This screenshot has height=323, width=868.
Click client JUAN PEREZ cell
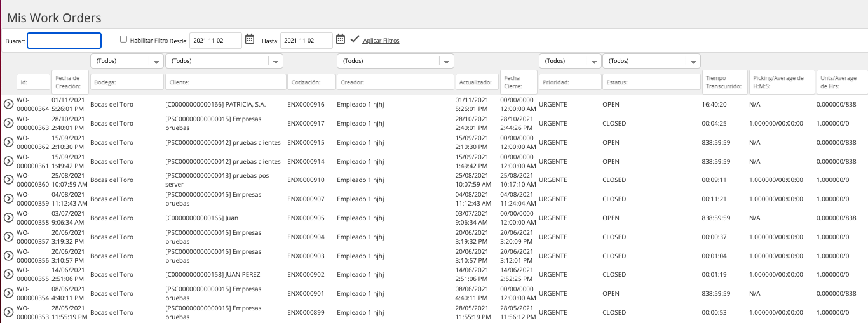pos(212,274)
